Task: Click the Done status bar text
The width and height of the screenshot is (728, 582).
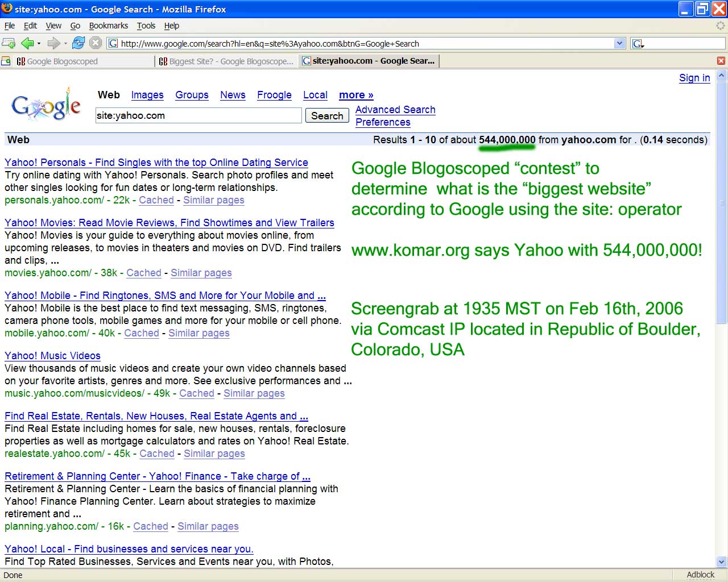Action: coord(13,575)
